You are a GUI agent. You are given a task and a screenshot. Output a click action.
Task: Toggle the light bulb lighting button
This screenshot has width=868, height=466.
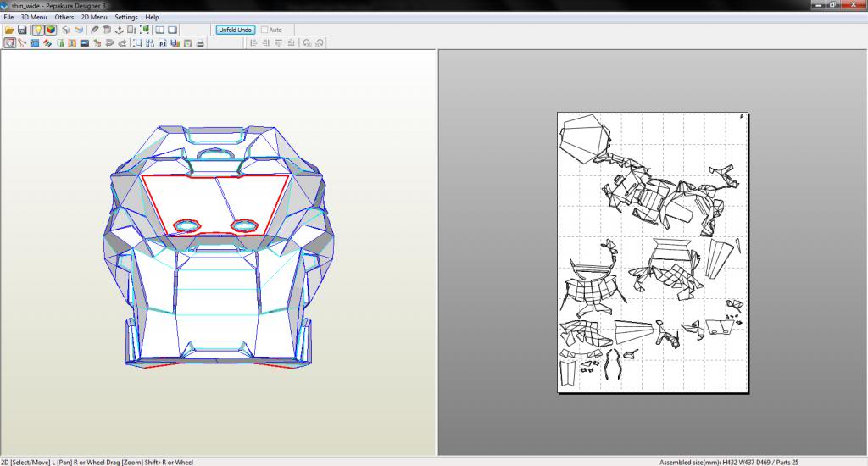tap(38, 30)
